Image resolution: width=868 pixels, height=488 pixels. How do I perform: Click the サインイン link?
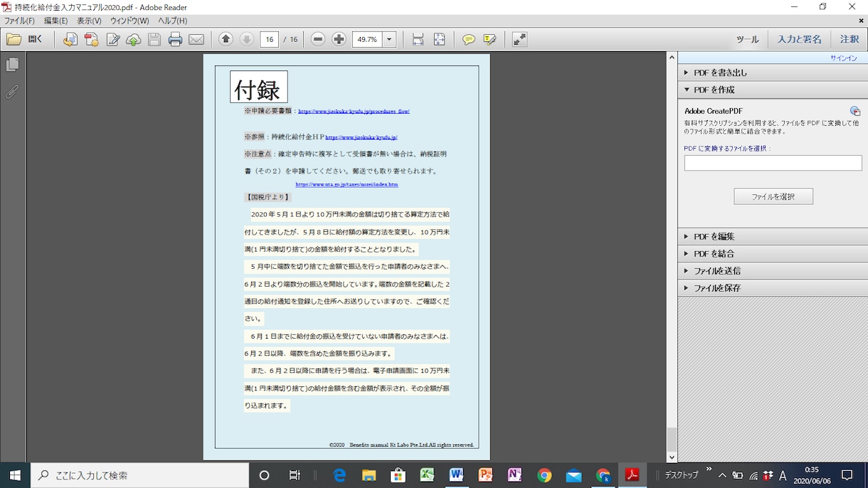843,58
